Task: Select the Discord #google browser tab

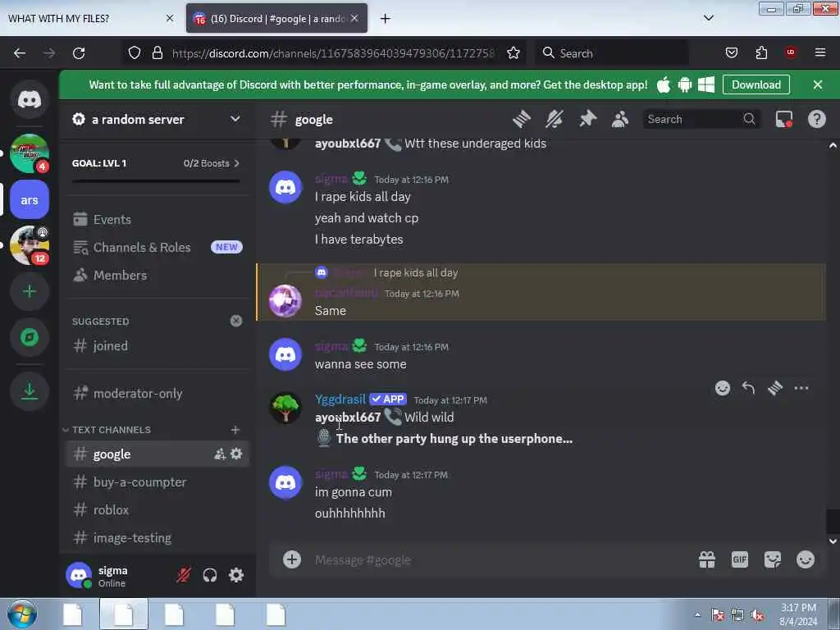Action: click(276, 18)
